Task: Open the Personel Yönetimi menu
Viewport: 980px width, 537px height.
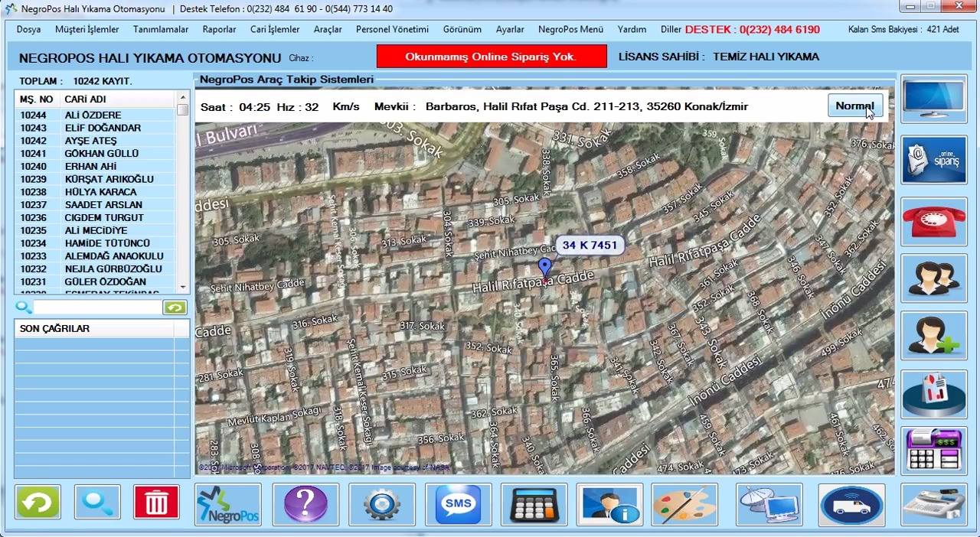Action: pos(392,30)
